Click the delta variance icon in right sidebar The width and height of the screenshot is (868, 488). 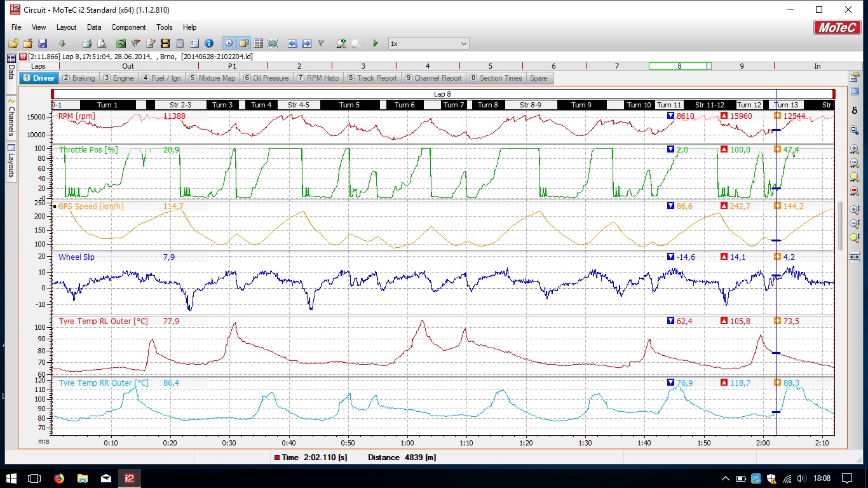tap(855, 111)
